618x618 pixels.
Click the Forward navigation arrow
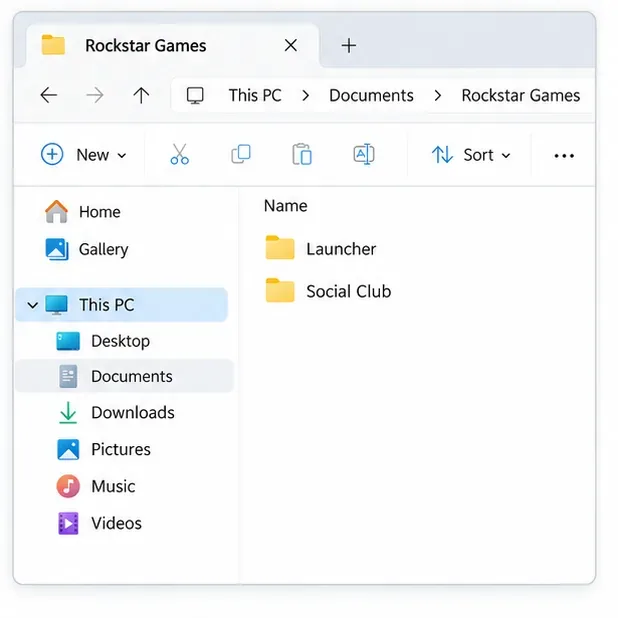[95, 95]
